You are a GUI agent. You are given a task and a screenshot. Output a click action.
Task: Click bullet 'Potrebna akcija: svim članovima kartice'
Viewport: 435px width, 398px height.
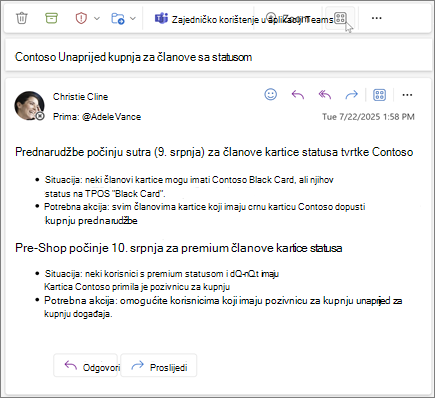205,214
